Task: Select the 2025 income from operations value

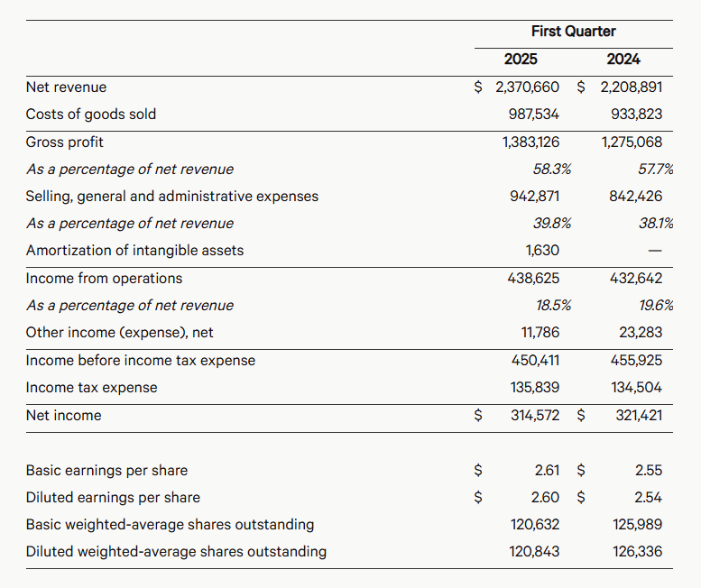Action: pos(533,279)
